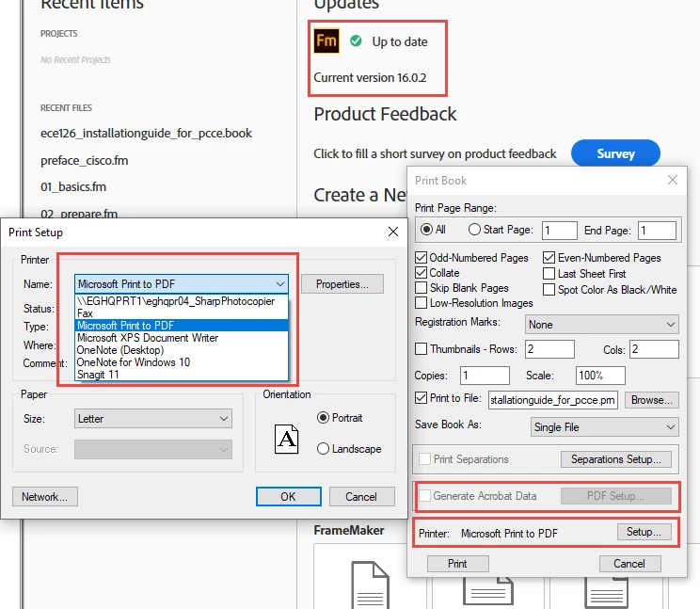Collapse the printer Name dropdown
The height and width of the screenshot is (609, 700).
182,284
